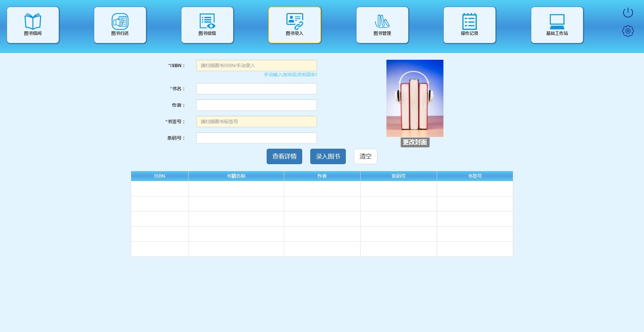Image resolution: width=644 pixels, height=332 pixels.
Task: Click the 作者 author input field
Action: click(x=256, y=105)
